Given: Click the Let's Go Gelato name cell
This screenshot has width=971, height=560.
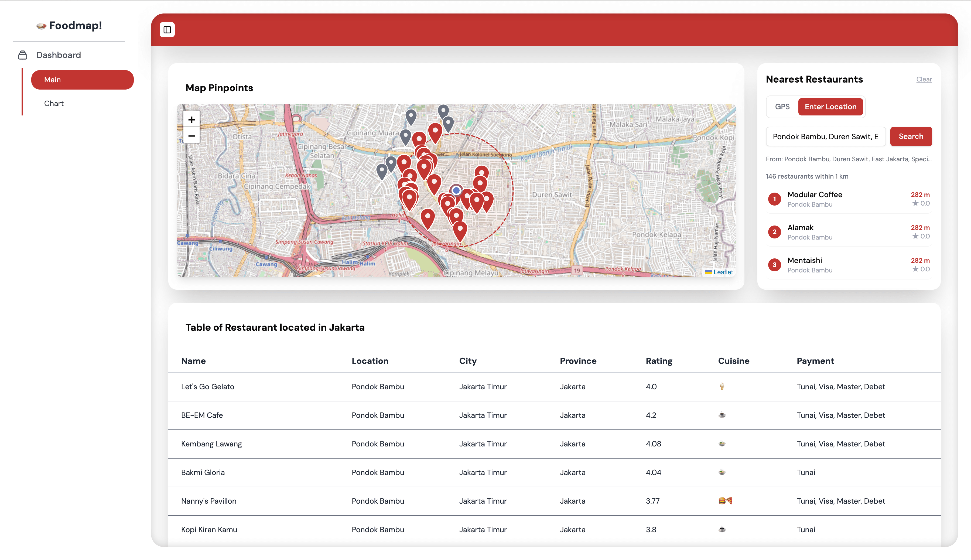Looking at the screenshot, I should pyautogui.click(x=208, y=387).
